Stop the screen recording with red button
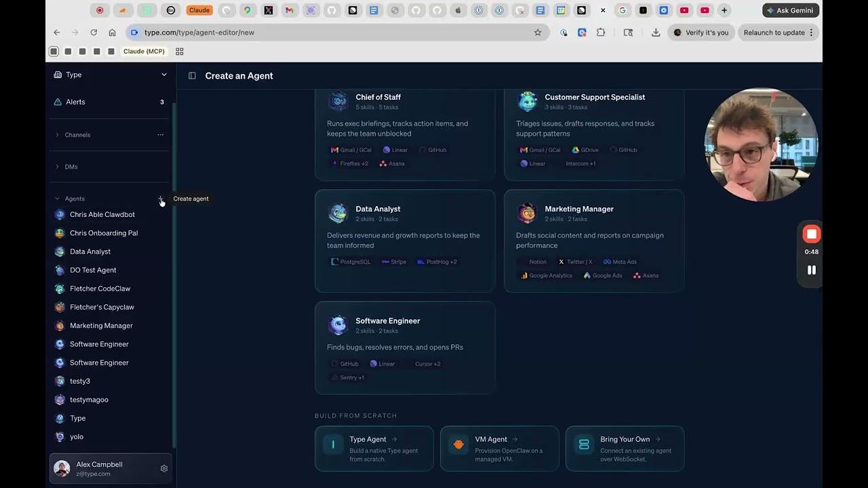 point(812,235)
